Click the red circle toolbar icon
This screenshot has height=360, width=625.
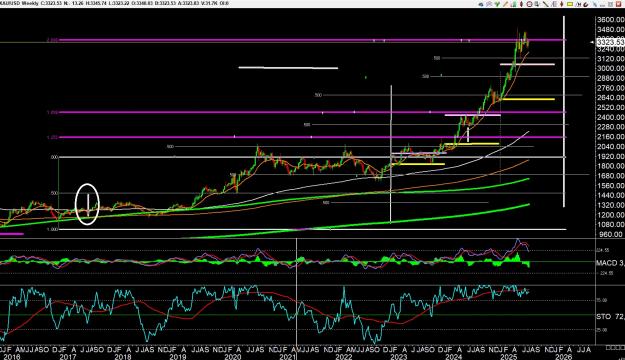click(529, 4)
